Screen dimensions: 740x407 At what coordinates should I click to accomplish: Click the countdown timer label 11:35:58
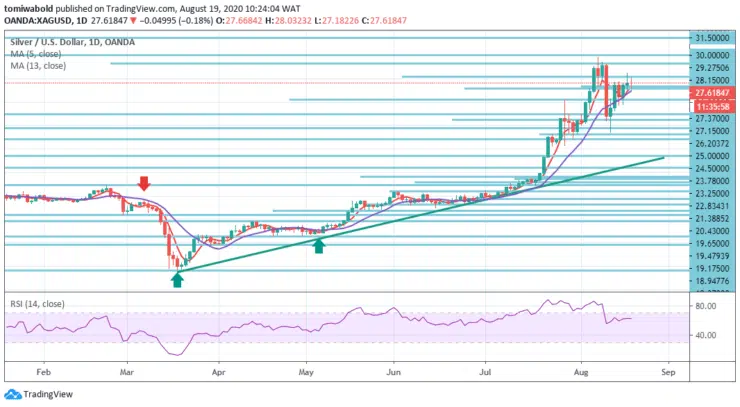710,104
